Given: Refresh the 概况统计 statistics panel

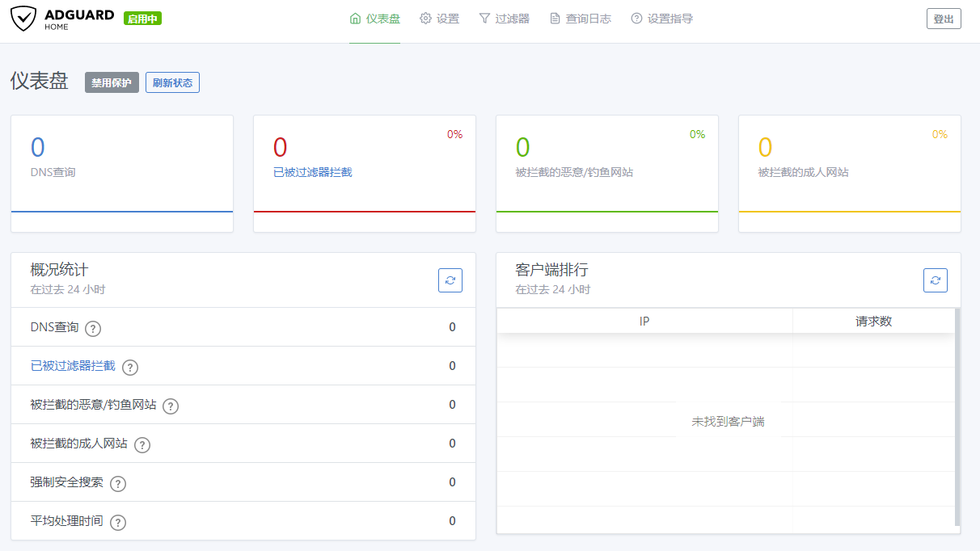Looking at the screenshot, I should coord(450,280).
